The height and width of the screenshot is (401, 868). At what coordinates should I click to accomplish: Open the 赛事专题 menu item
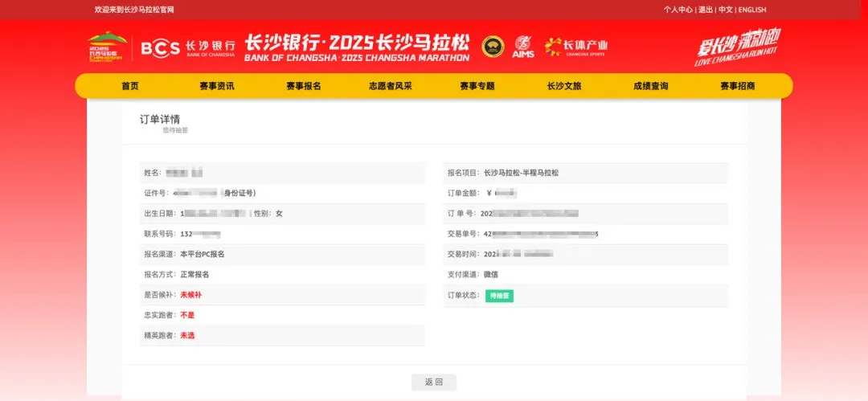(x=477, y=87)
